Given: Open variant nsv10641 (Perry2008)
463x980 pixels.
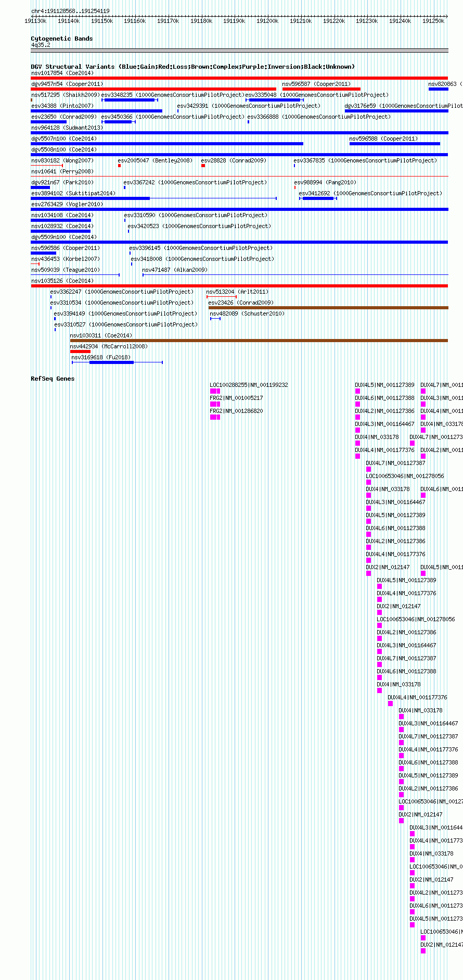Looking at the screenshot, I should coord(62,171).
